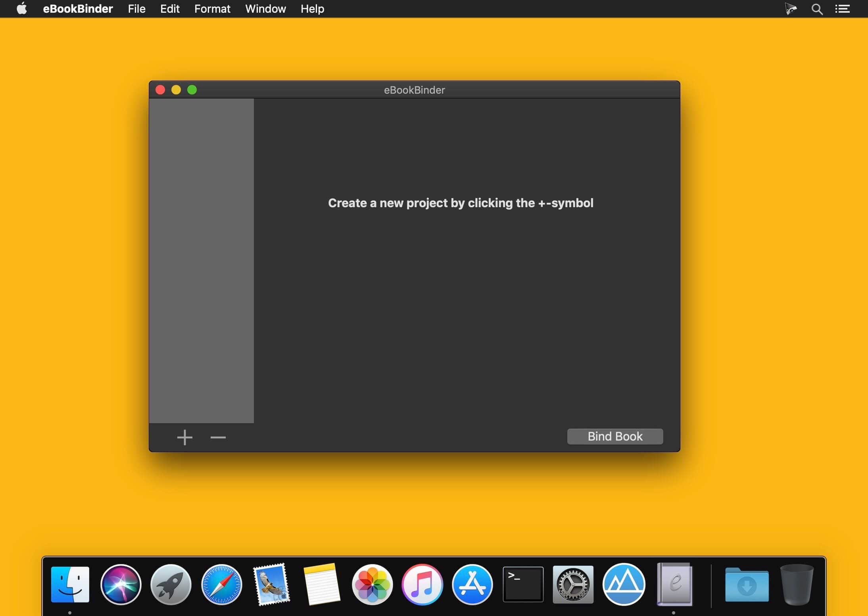Open Safari from the dock
868x616 pixels.
coord(221,584)
